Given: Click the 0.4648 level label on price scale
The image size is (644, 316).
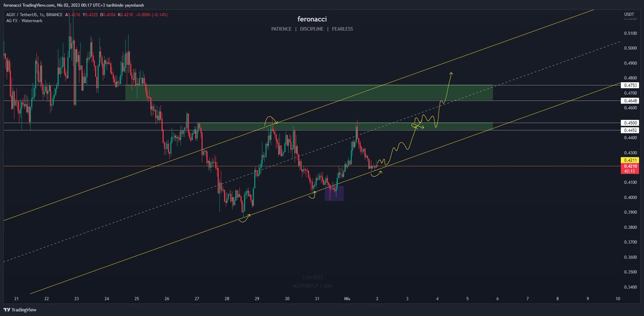Looking at the screenshot, I should tap(629, 100).
